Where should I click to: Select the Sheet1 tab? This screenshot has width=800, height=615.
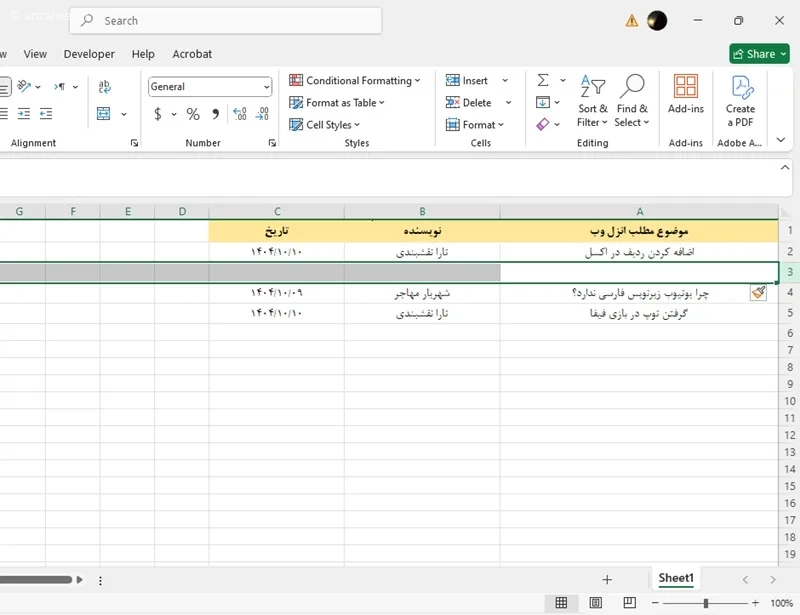coord(676,578)
